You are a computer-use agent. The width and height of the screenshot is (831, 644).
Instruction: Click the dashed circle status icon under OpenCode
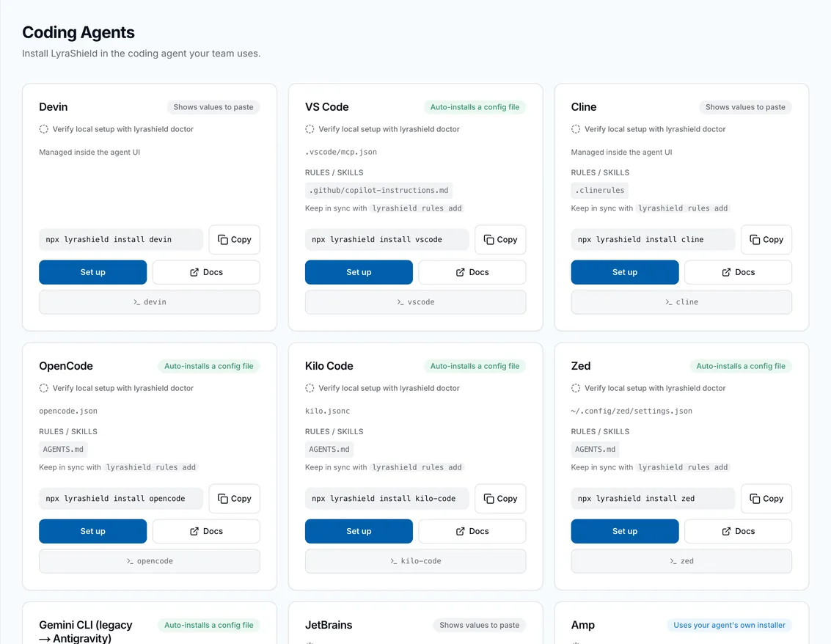pos(43,389)
